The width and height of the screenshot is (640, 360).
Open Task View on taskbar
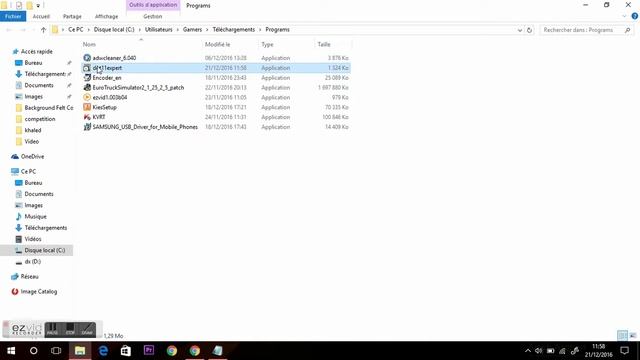[x=56, y=351]
